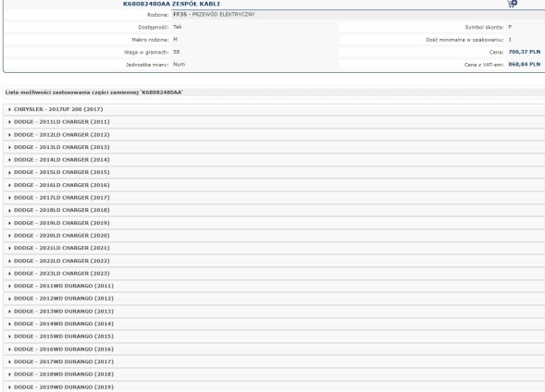Click the Lista możliwości zastosowania części heading
The image size is (545, 392).
point(93,92)
